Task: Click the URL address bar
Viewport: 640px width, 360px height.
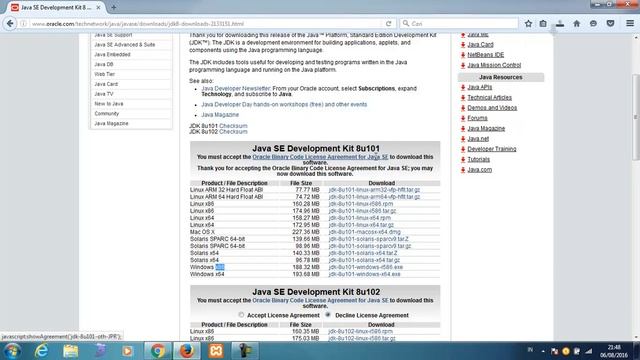Action: pyautogui.click(x=206, y=24)
